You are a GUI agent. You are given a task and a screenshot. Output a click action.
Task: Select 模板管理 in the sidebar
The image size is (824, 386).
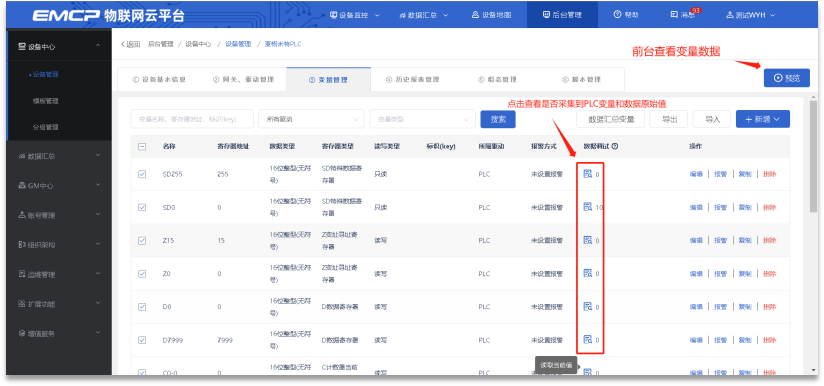point(45,101)
